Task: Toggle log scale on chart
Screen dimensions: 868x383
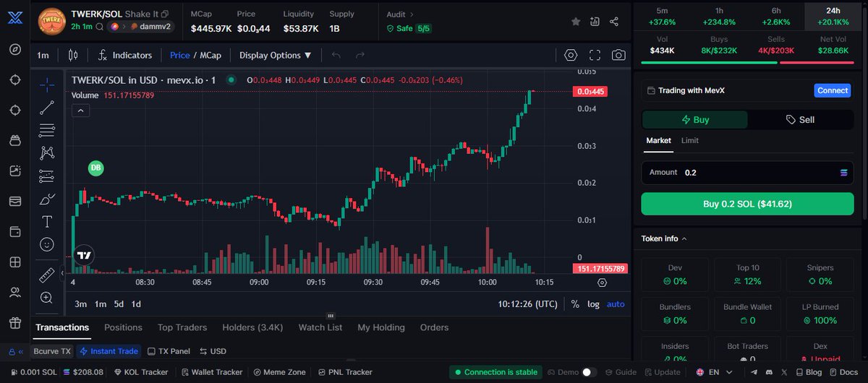Action: tap(593, 304)
